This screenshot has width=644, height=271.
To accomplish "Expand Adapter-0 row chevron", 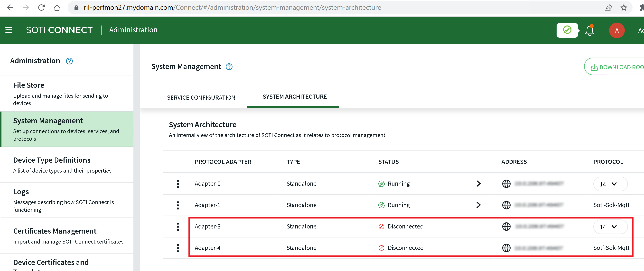I will pyautogui.click(x=478, y=184).
